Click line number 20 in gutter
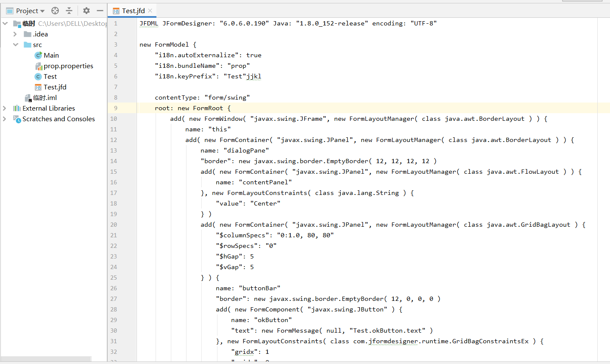The height and width of the screenshot is (364, 610). (x=114, y=225)
